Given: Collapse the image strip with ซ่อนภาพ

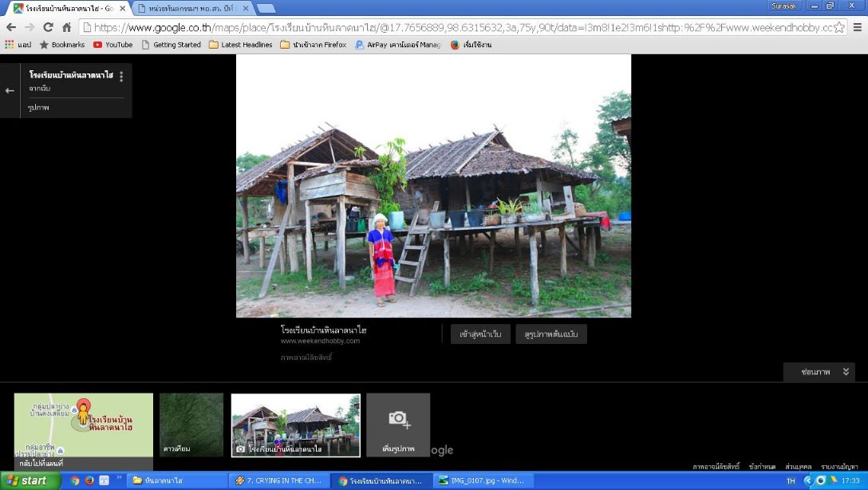Looking at the screenshot, I should (x=819, y=372).
